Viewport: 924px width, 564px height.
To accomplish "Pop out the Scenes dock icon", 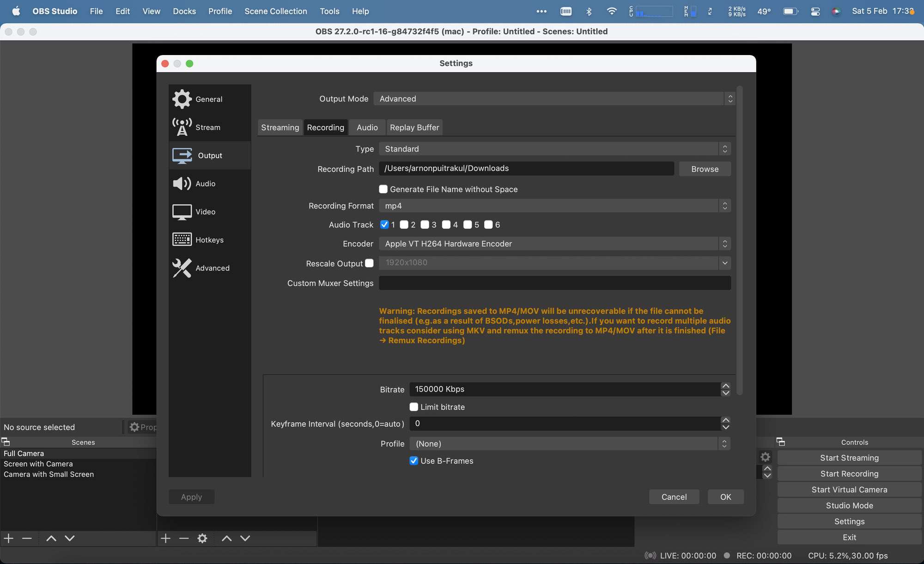I will pyautogui.click(x=6, y=442).
